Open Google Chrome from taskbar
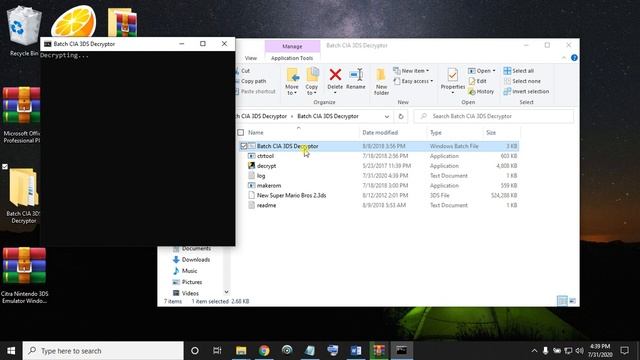The width and height of the screenshot is (640, 360). point(264,351)
